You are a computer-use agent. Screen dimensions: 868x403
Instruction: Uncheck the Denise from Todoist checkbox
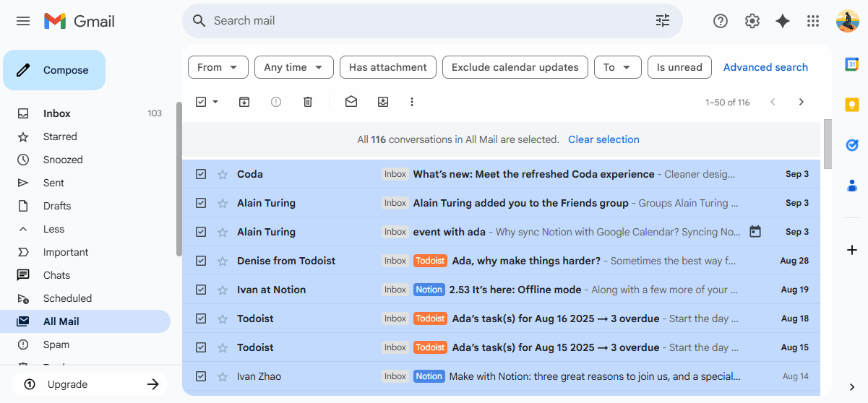click(201, 261)
